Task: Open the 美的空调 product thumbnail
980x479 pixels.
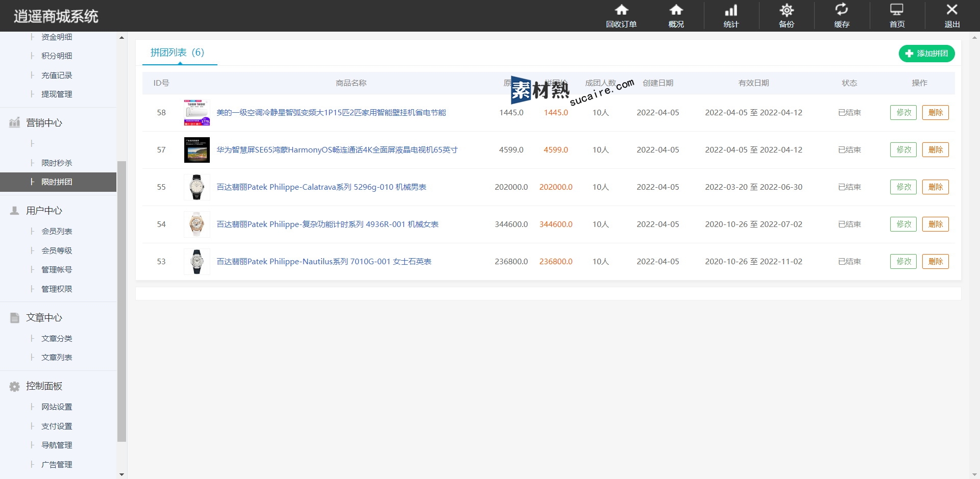Action: pyautogui.click(x=197, y=113)
